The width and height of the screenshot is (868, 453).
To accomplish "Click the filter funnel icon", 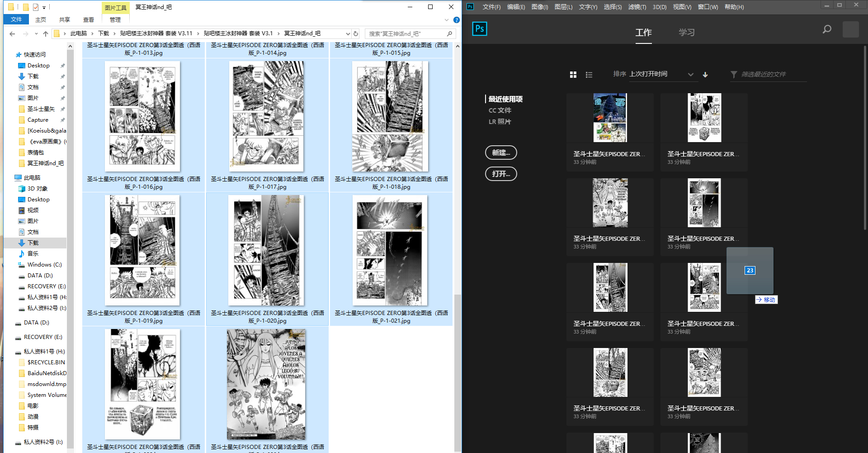I will pyautogui.click(x=734, y=75).
